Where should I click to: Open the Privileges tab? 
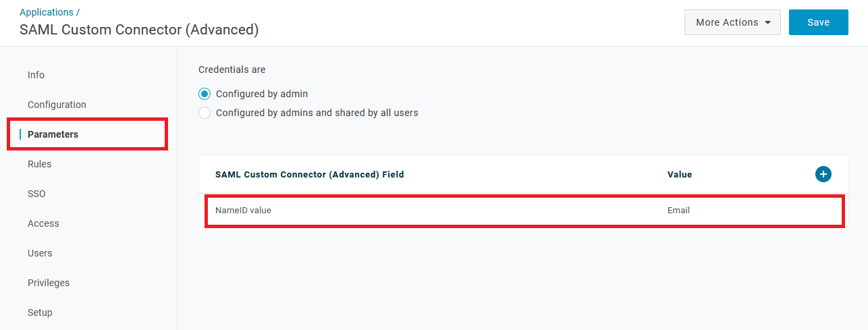click(x=49, y=283)
